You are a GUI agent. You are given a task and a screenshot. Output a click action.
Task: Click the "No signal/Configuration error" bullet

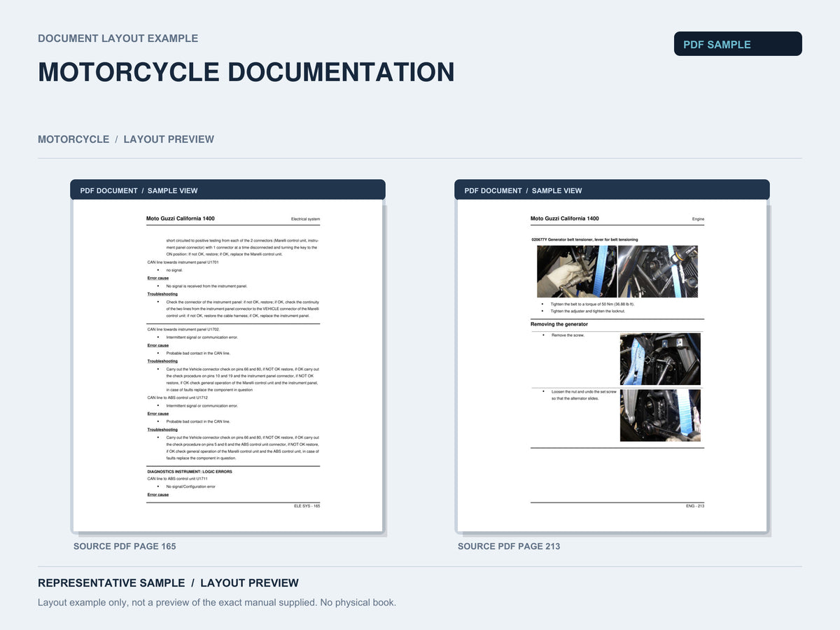click(190, 486)
